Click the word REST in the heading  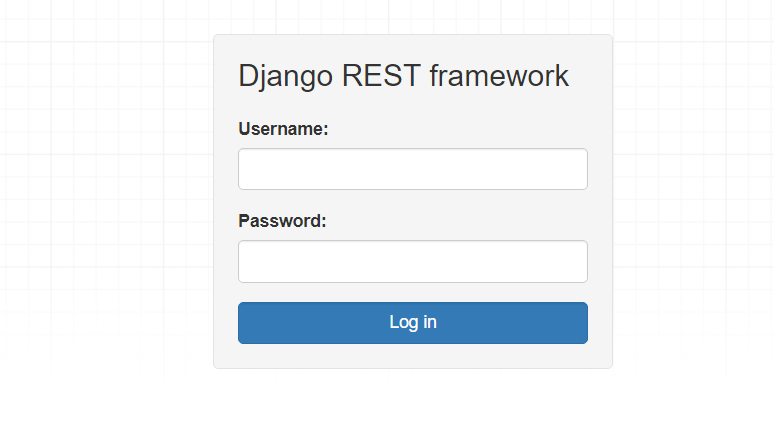coord(381,76)
